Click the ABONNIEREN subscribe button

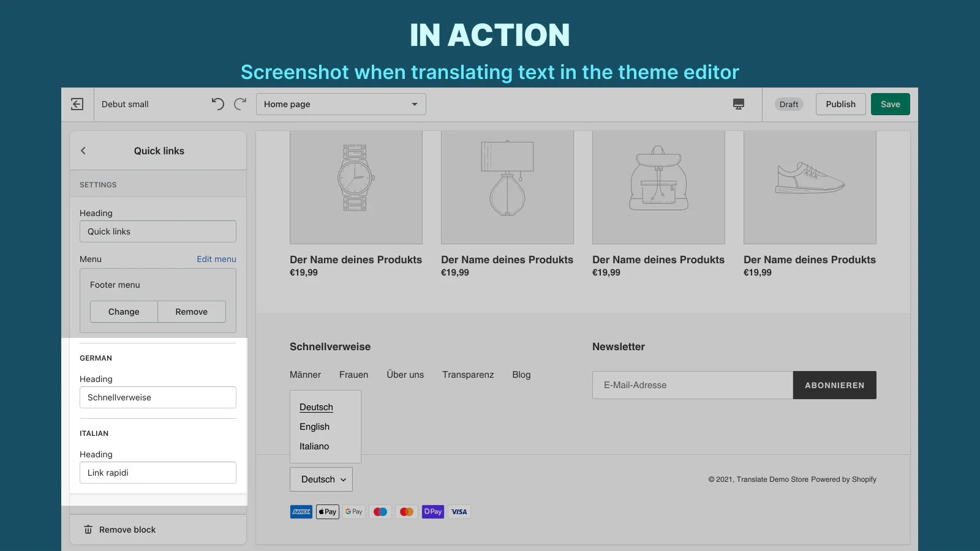835,385
